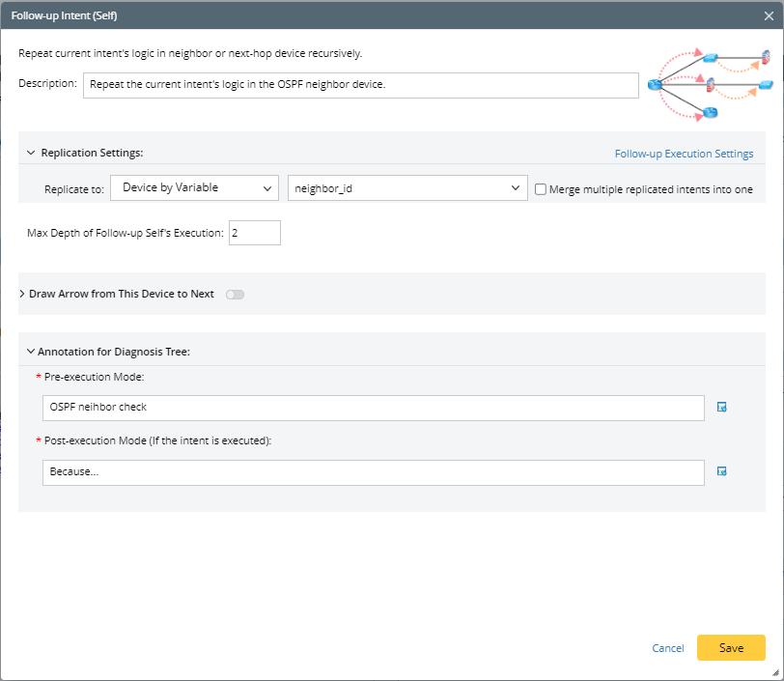784x681 pixels.
Task: Collapse the Replication Settings section
Action: 31,153
